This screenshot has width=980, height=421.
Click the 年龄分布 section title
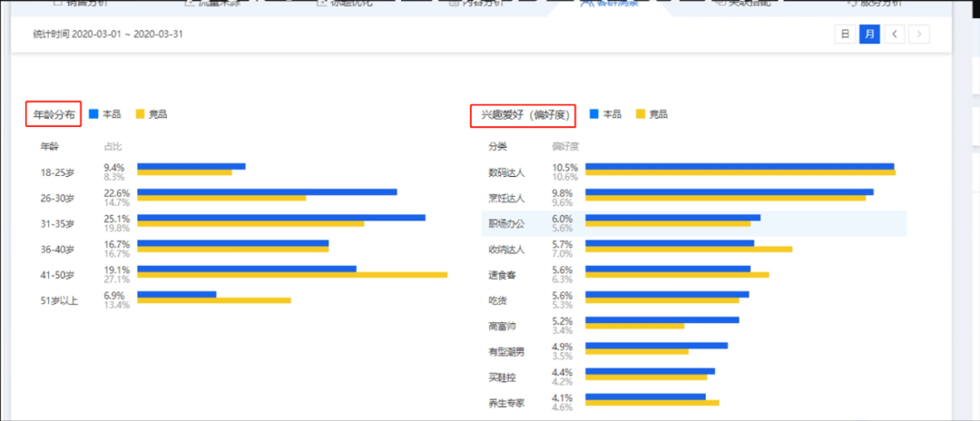[54, 114]
